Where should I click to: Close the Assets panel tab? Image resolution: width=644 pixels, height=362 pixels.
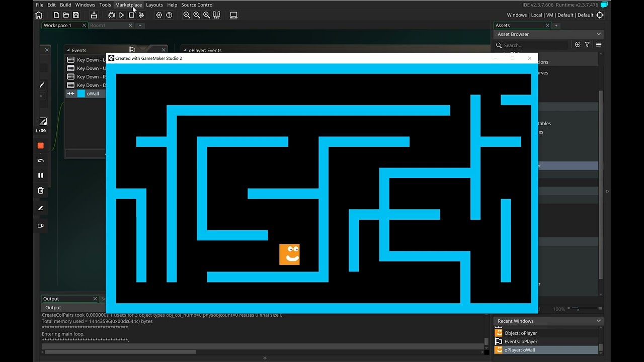(x=547, y=25)
